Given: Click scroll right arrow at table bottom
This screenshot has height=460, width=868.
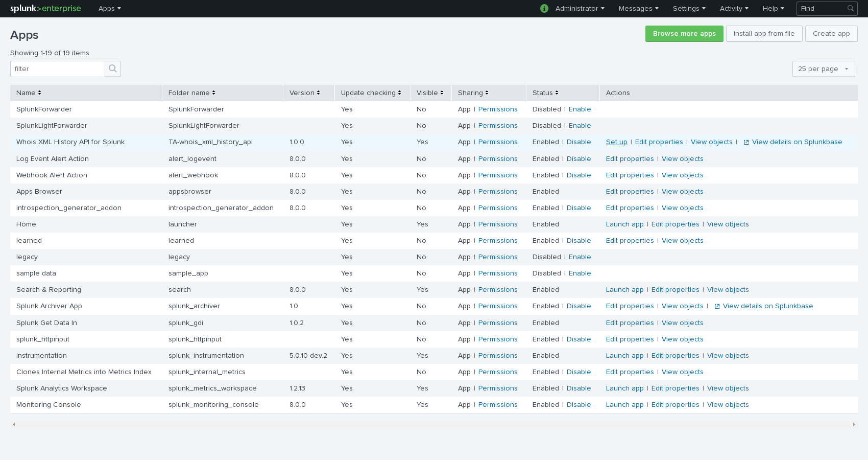Looking at the screenshot, I should 854,424.
